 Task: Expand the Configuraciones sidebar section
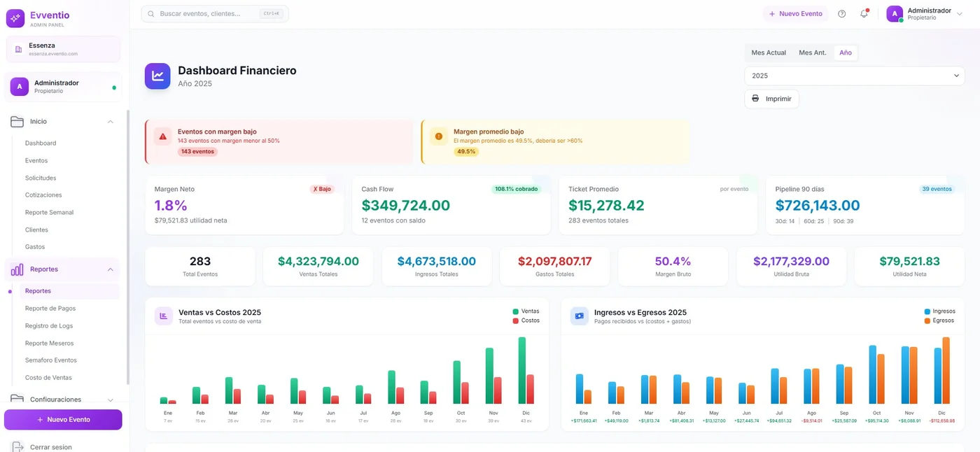click(110, 400)
